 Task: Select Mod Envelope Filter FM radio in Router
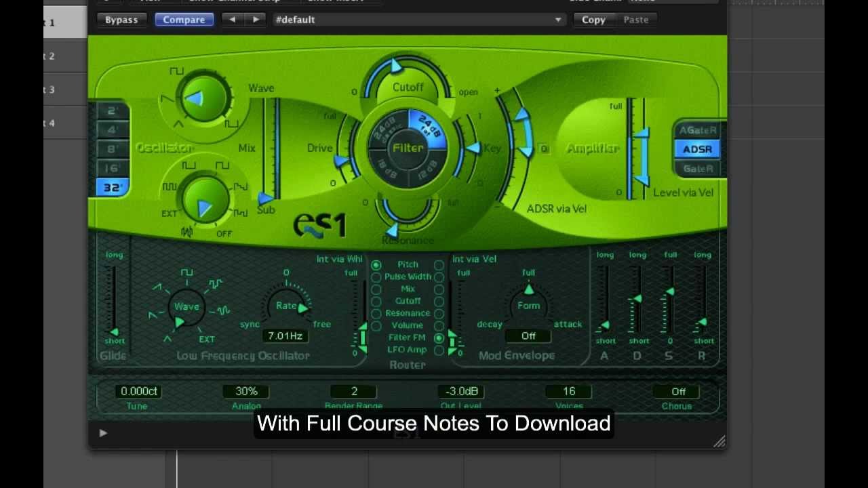click(x=439, y=338)
